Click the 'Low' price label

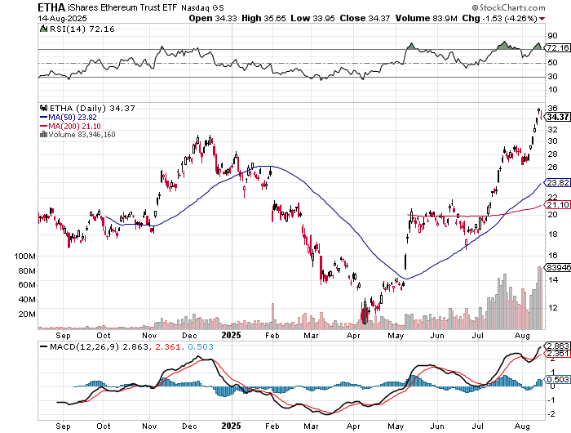[300, 18]
